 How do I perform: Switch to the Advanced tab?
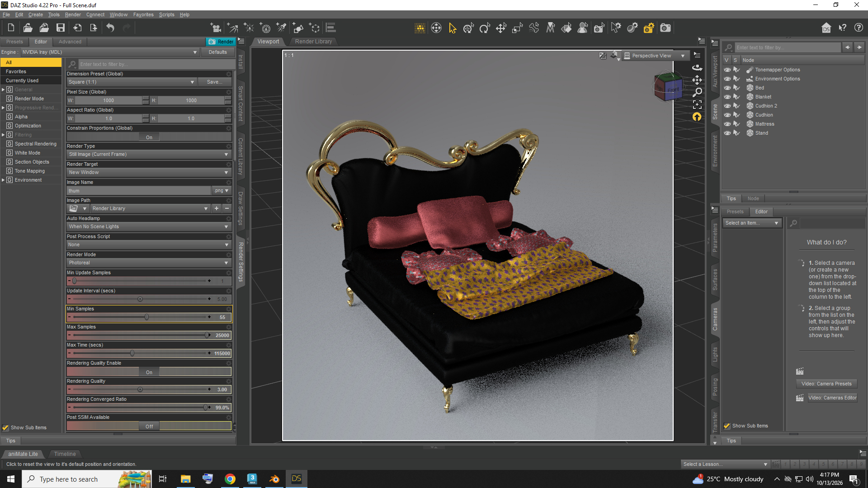(70, 42)
